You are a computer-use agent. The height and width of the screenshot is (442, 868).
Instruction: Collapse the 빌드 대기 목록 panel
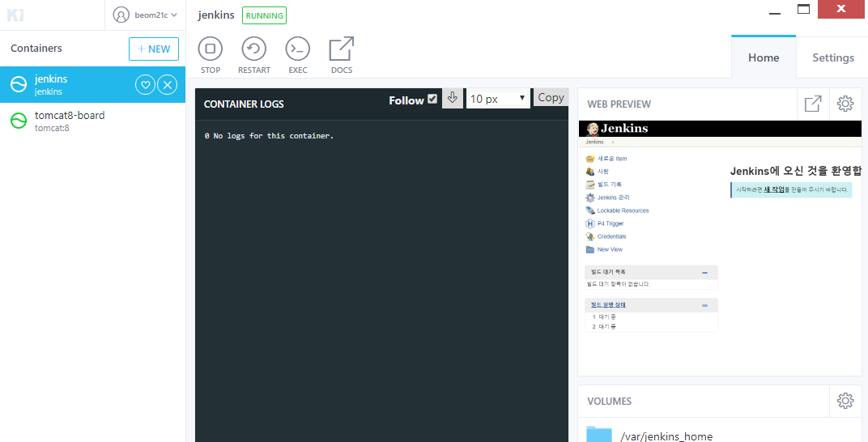704,273
